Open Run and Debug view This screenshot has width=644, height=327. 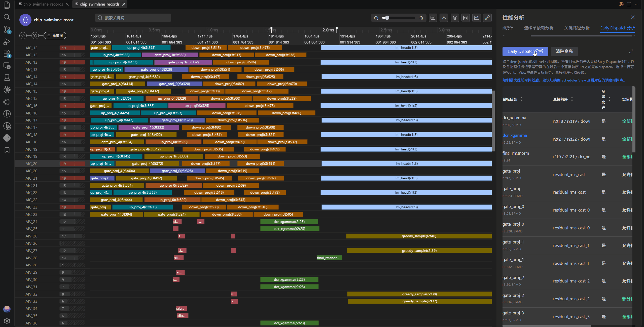(x=7, y=42)
